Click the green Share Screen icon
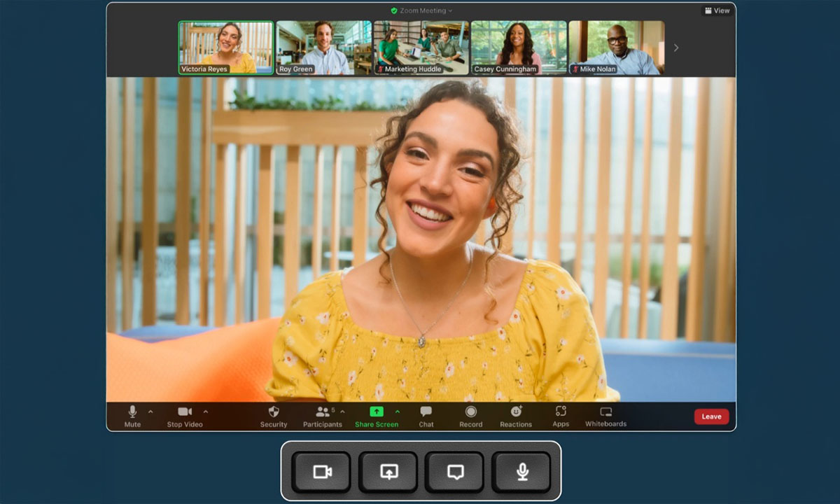This screenshot has width=840, height=504. [377, 412]
